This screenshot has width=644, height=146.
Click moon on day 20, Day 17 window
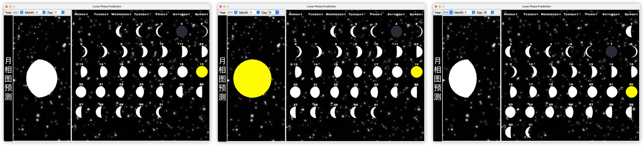pos(81,92)
